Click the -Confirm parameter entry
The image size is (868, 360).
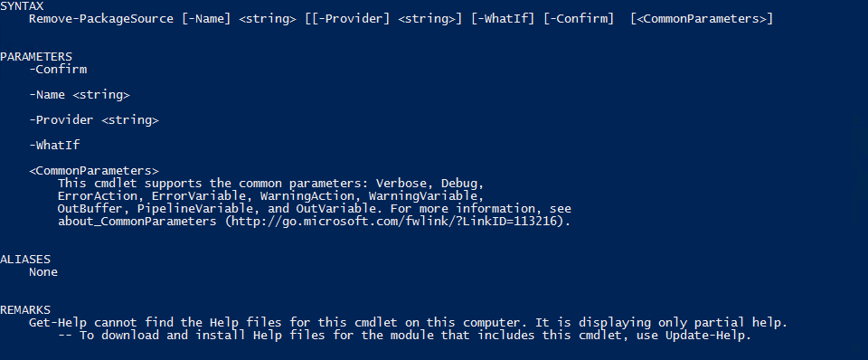point(58,70)
